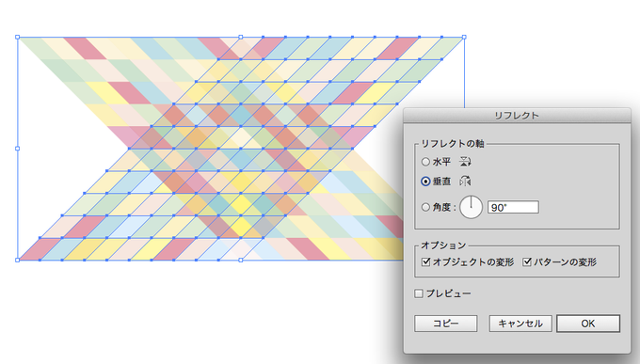This screenshot has height=364, width=640.
Task: Click the bottom-left bounding box handle
Action: [x=18, y=260]
